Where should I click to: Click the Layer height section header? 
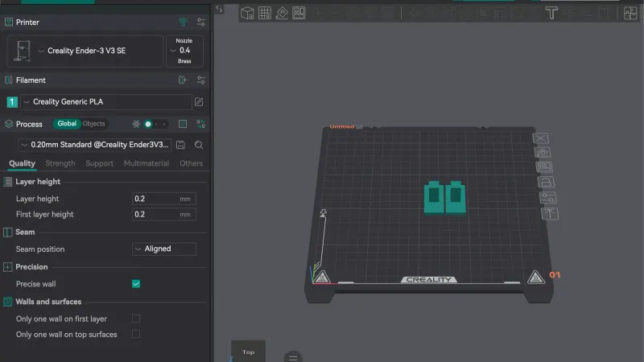(x=38, y=182)
